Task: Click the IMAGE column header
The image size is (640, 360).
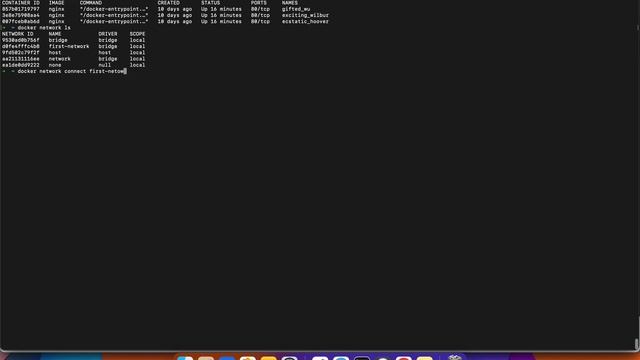Action: [56, 3]
